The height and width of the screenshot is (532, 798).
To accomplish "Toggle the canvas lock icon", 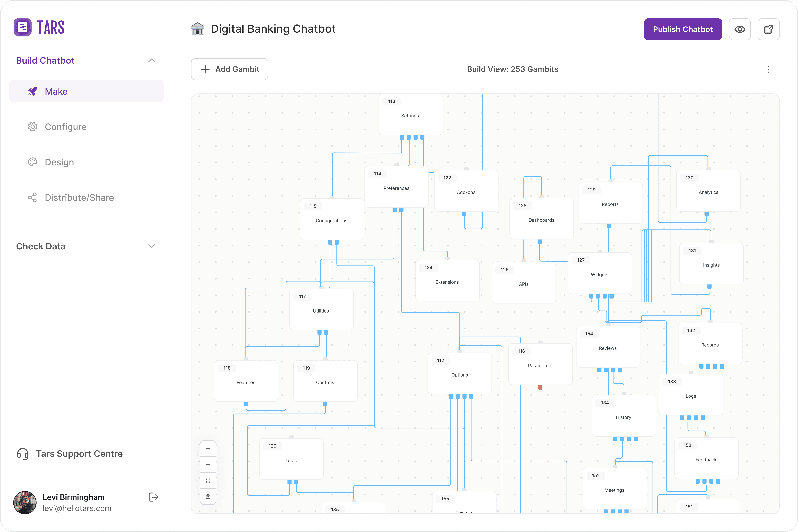I will pyautogui.click(x=208, y=496).
